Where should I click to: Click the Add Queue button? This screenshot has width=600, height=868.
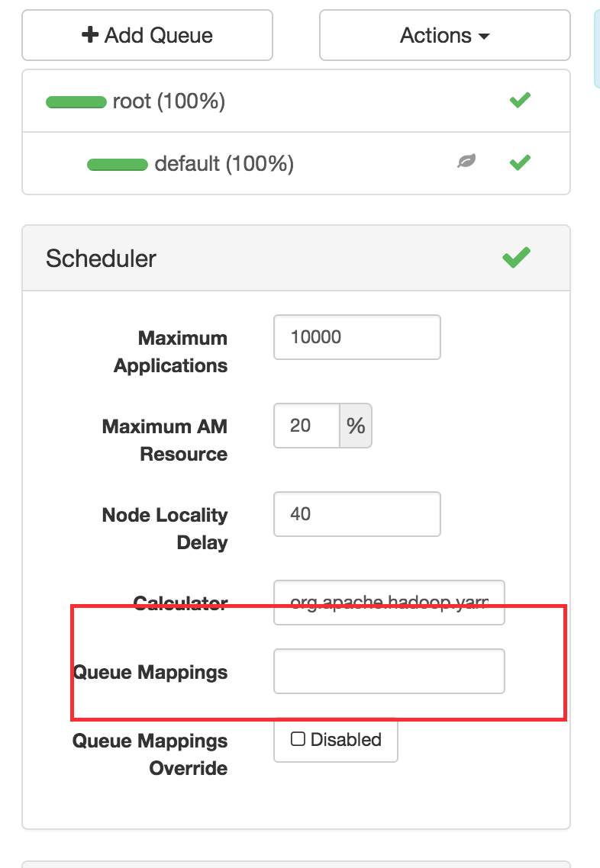[x=147, y=34]
